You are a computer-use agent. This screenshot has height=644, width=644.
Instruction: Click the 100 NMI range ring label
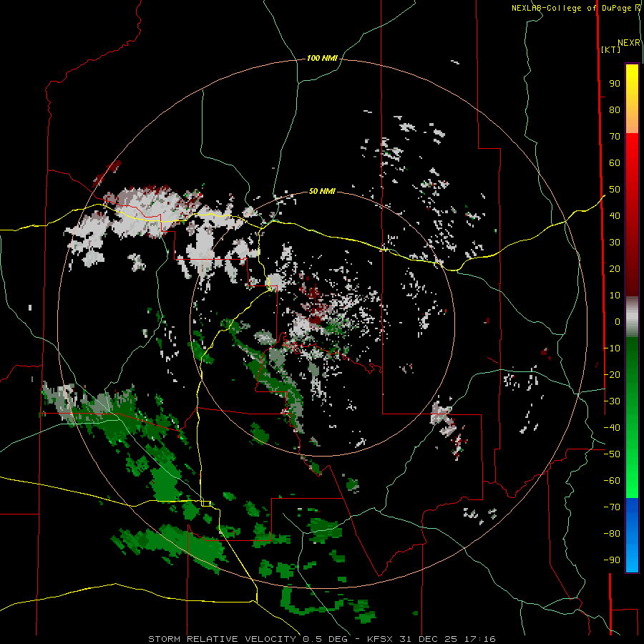(x=322, y=59)
